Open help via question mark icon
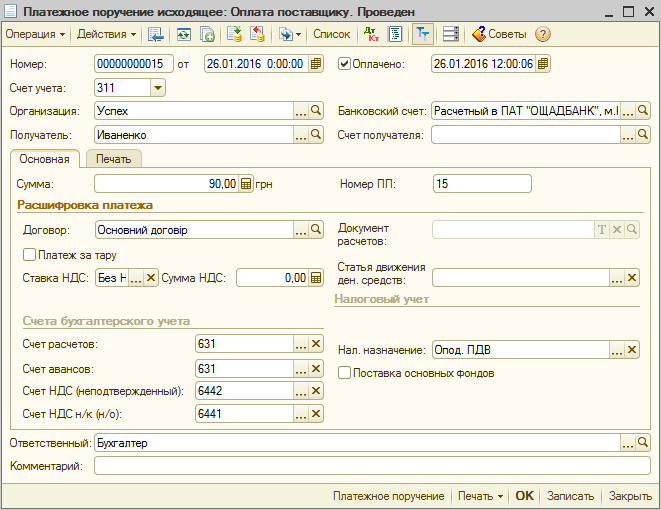This screenshot has height=510, width=661. pos(543,34)
